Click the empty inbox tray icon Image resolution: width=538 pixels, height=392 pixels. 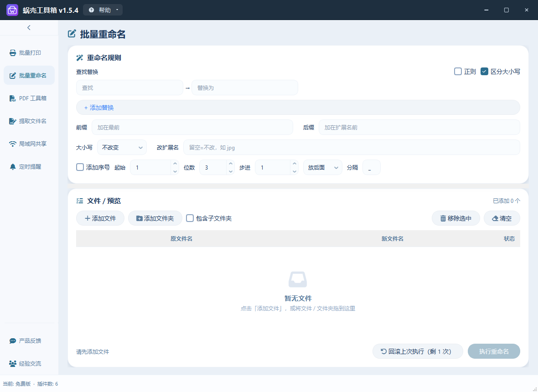click(x=298, y=279)
